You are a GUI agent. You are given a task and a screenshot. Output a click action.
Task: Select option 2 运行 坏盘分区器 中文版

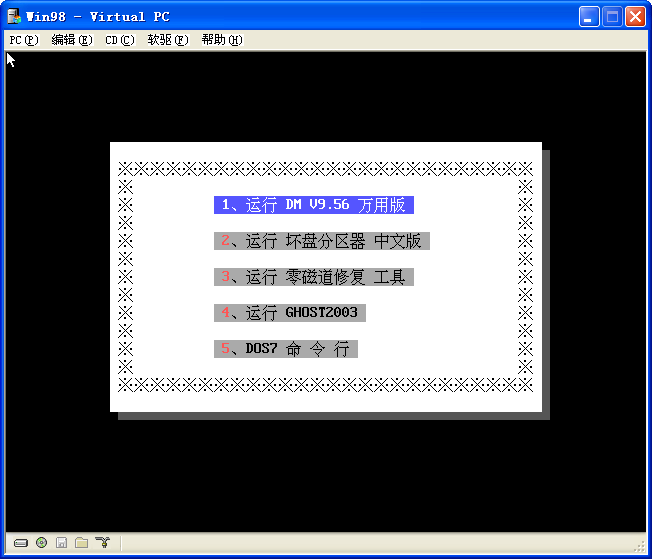click(x=321, y=241)
